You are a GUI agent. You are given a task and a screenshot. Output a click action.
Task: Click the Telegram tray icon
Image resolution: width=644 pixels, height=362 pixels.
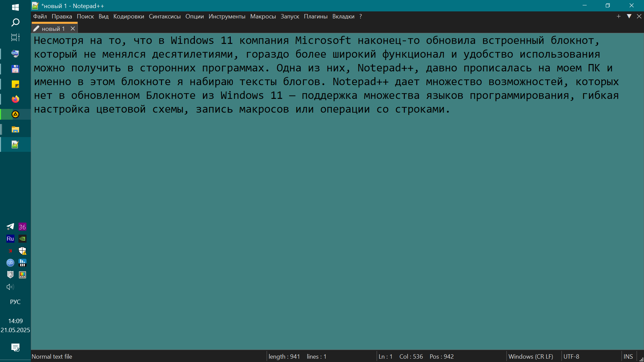10,227
